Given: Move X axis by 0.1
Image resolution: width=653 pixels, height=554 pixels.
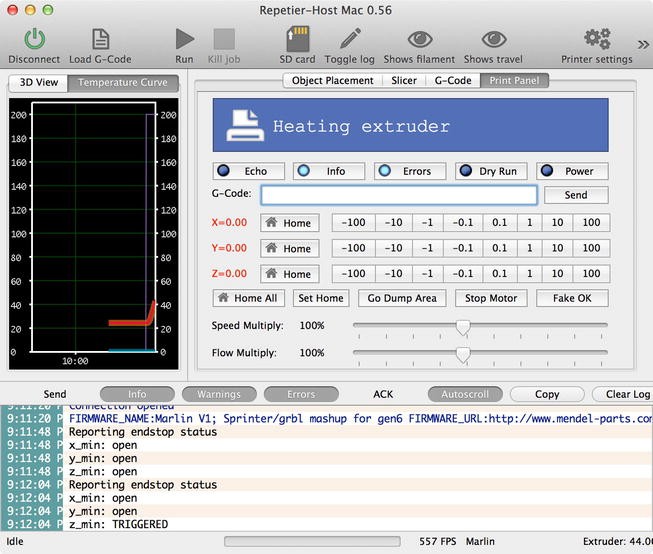Looking at the screenshot, I should tap(500, 223).
